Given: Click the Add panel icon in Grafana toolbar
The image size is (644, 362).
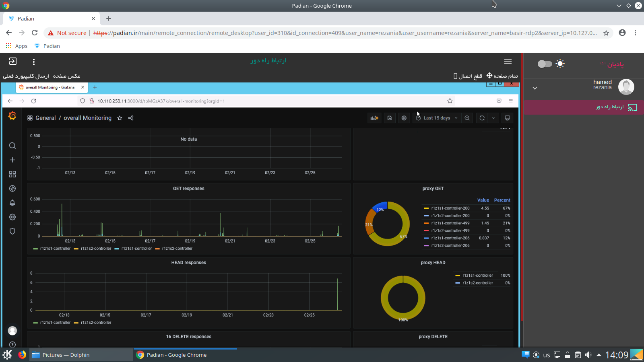Looking at the screenshot, I should coord(374,118).
